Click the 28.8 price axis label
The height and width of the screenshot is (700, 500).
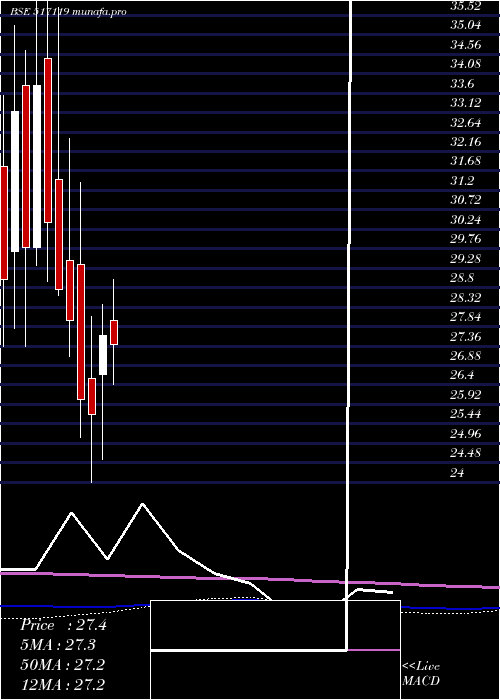point(462,278)
